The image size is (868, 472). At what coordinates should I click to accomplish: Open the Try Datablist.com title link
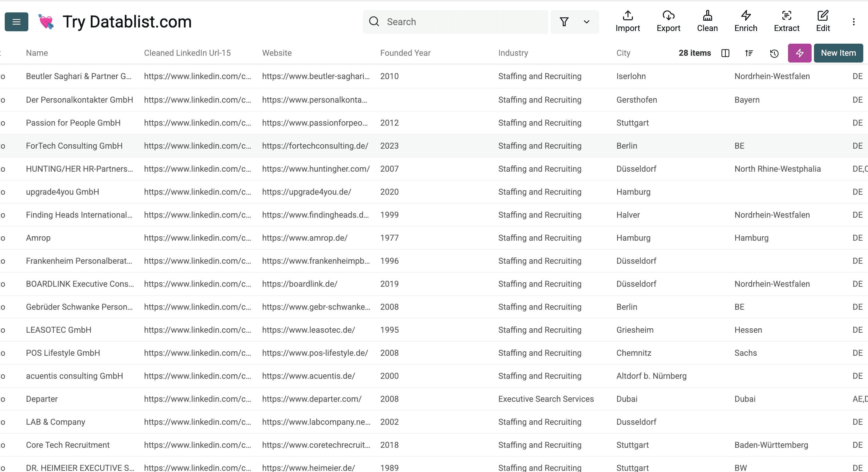click(127, 22)
